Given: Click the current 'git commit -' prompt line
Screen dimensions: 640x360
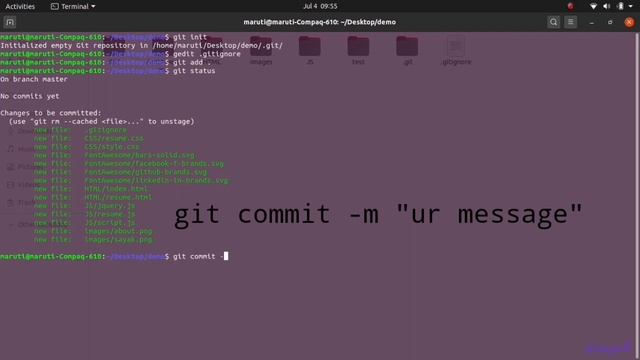Looking at the screenshot, I should (114, 256).
